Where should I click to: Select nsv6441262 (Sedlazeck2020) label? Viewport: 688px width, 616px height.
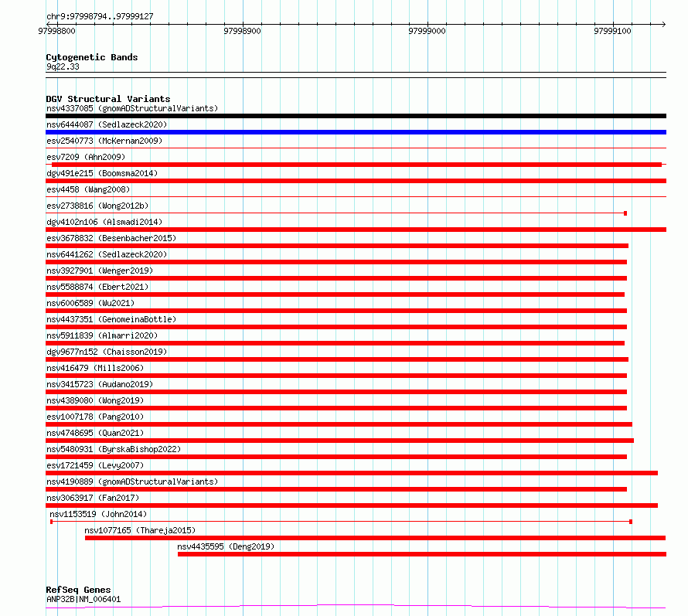point(107,254)
